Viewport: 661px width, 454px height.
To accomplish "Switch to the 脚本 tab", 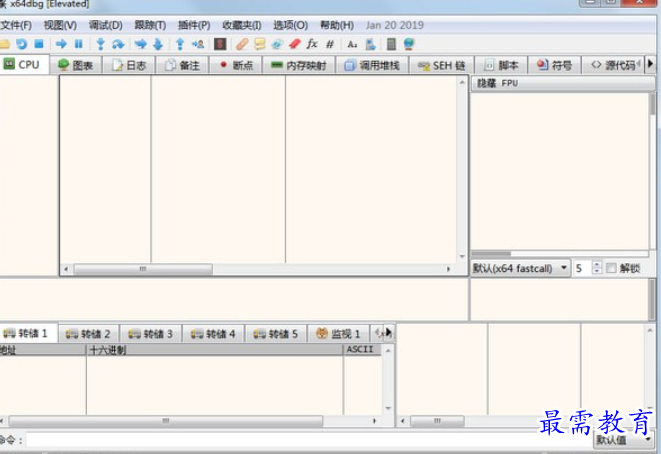I will 501,65.
